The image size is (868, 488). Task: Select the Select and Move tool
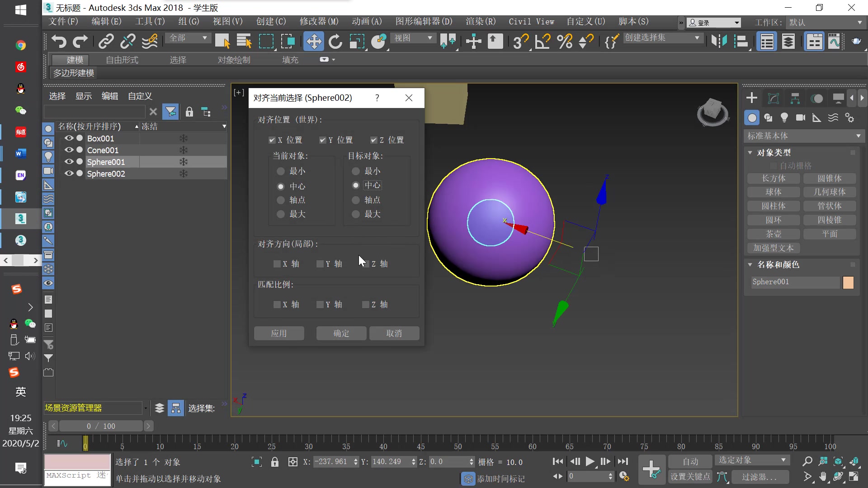[x=313, y=42]
